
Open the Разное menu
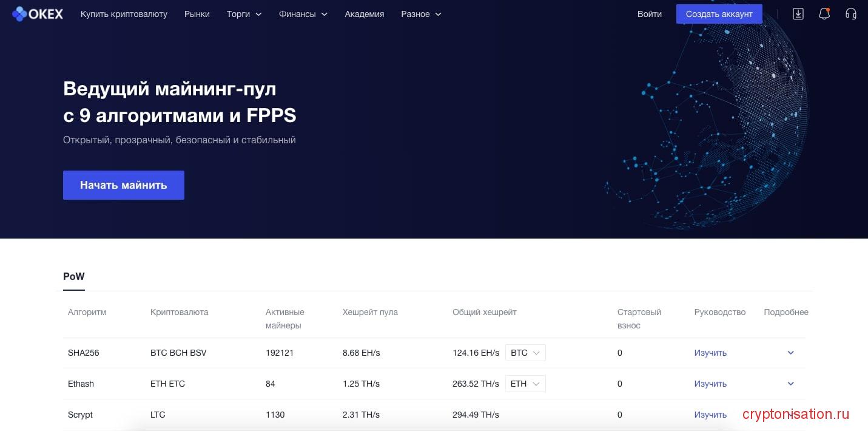(x=421, y=14)
